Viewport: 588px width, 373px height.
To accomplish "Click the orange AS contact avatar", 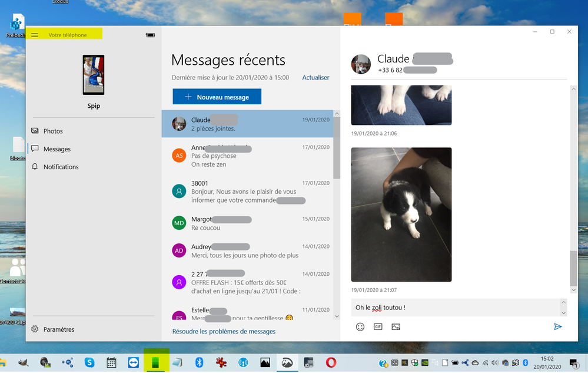I will (x=179, y=156).
